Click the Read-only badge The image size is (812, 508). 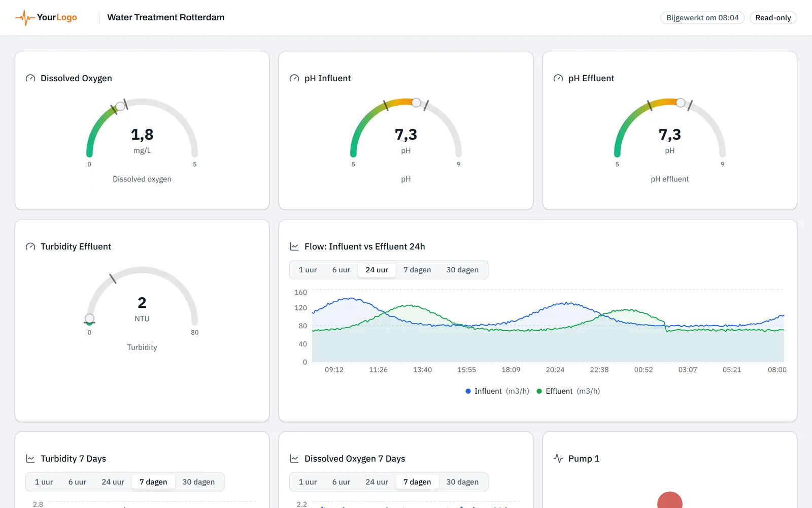773,18
